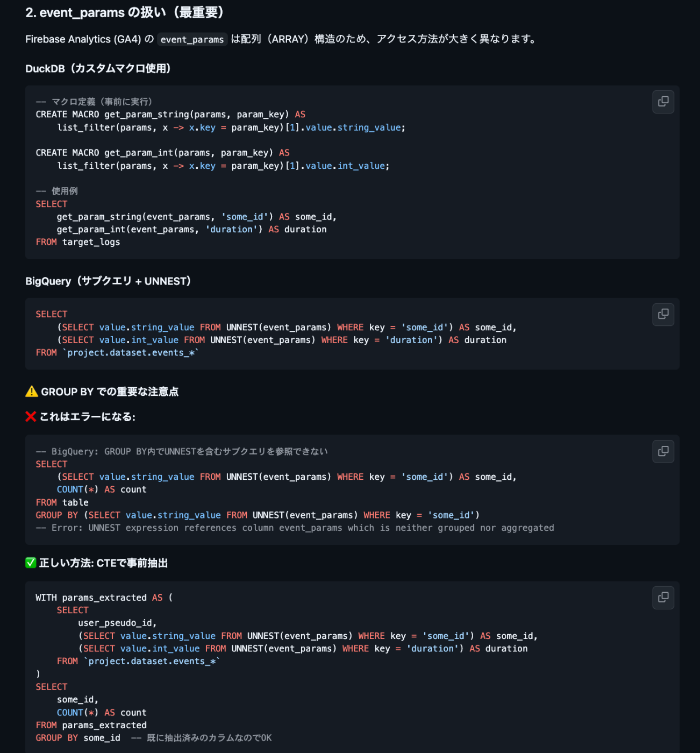Click the CREATE MACRO get_param_int line
This screenshot has height=753, width=700.
[x=162, y=153]
